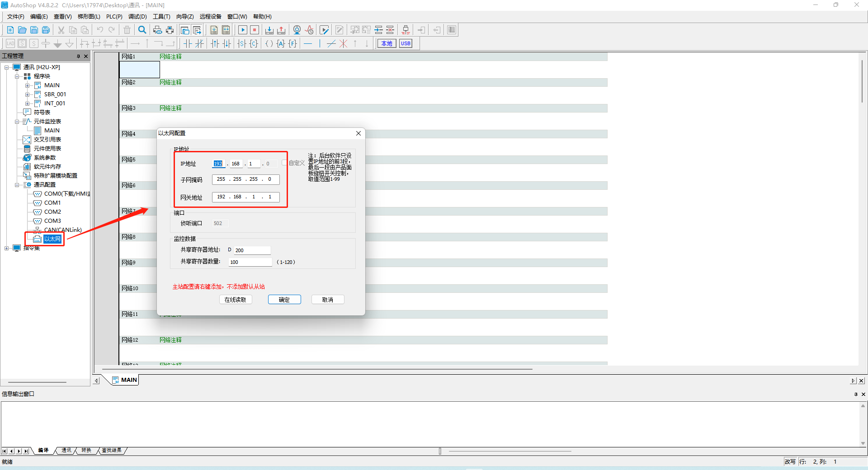Toggle the 本地 mode button
This screenshot has height=470, width=868.
387,43
